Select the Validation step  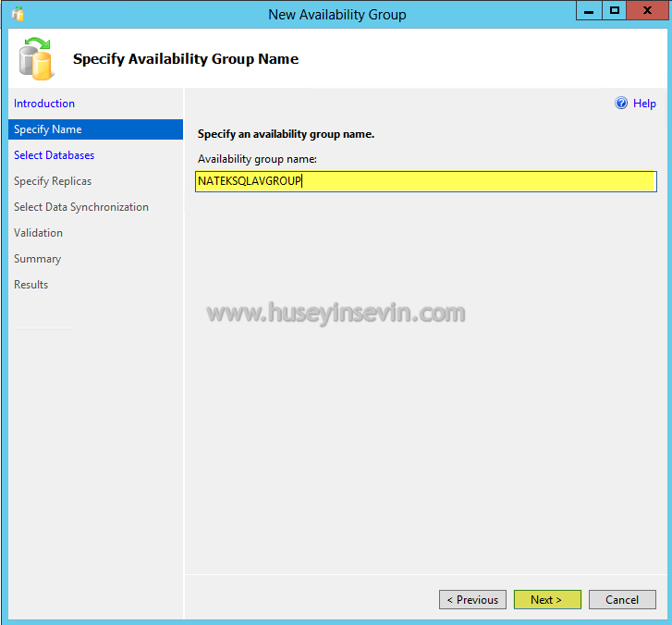[38, 233]
